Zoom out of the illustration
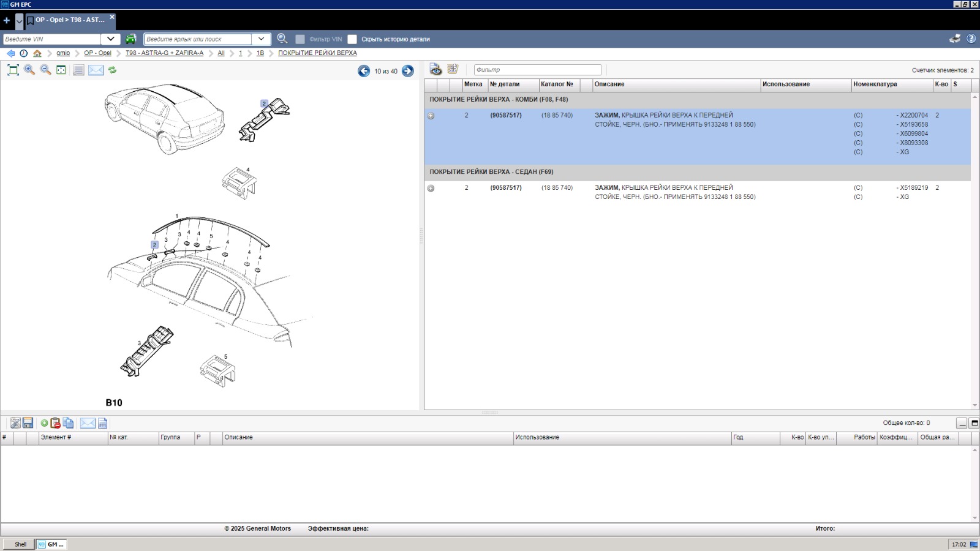Image resolution: width=980 pixels, height=551 pixels. coord(45,70)
